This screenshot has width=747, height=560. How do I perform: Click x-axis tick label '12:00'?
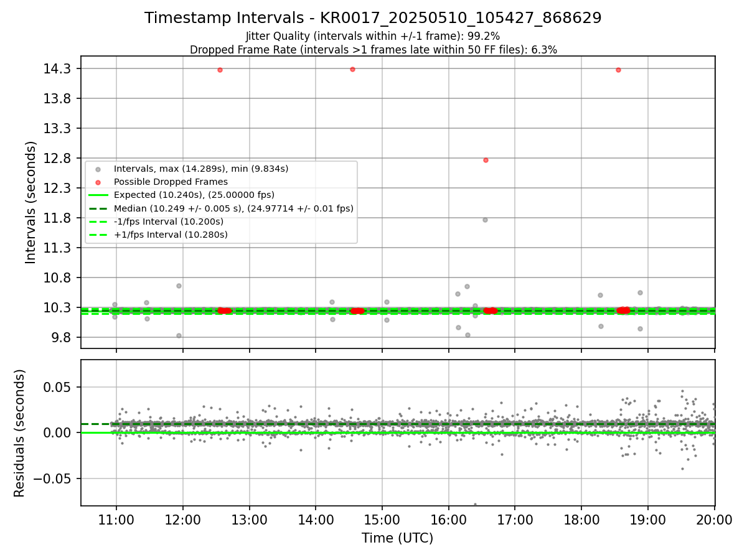tap(182, 520)
